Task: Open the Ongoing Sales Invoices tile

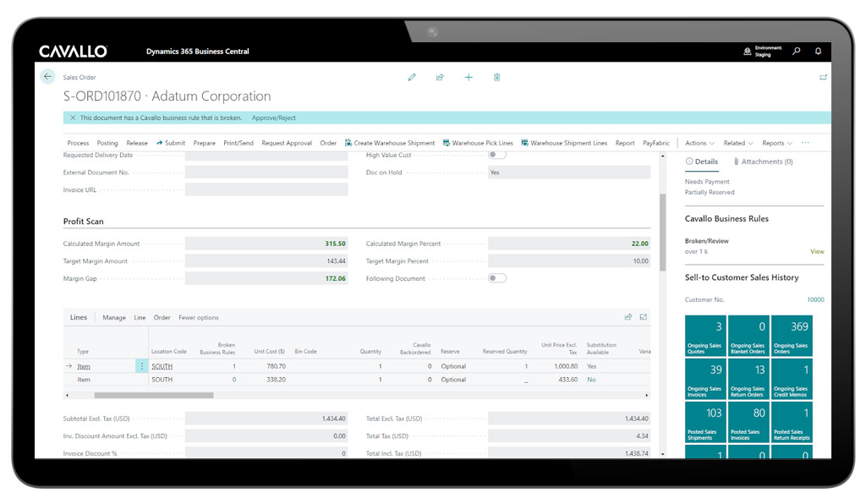Action: [705, 379]
